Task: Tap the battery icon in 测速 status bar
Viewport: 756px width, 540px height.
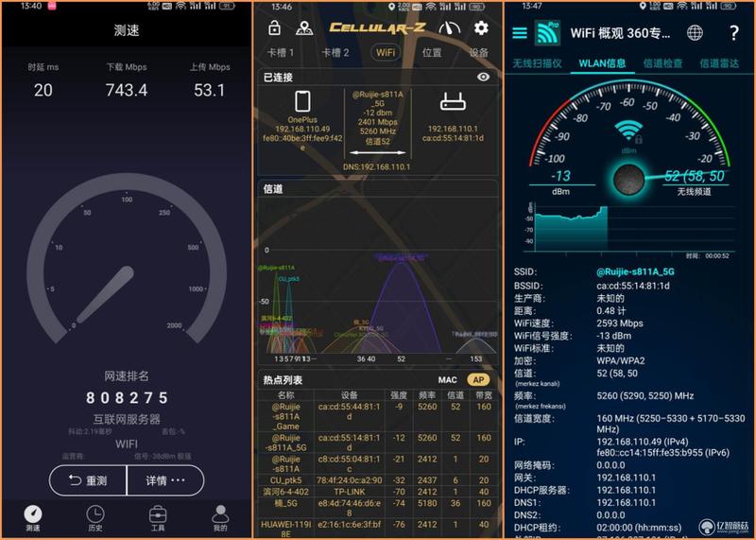Action: [227, 6]
